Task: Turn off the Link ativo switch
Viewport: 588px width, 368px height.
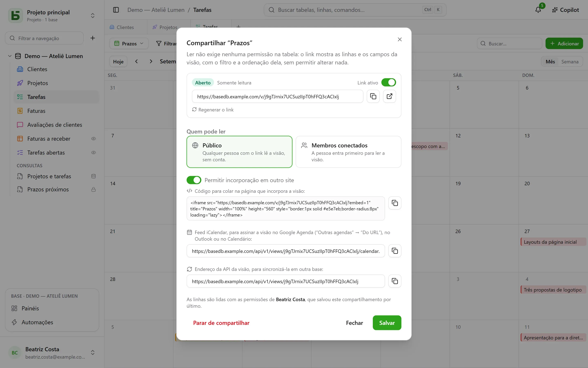Action: [x=389, y=83]
